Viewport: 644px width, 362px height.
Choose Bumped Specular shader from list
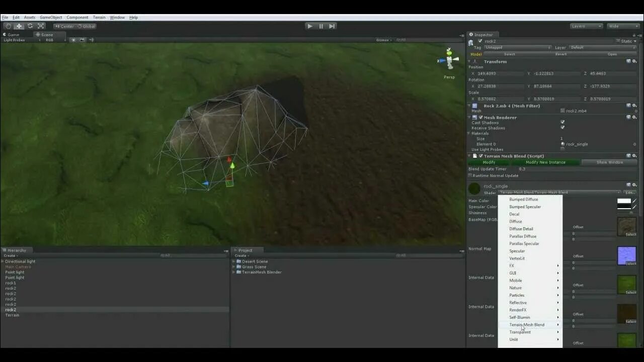coord(530,207)
